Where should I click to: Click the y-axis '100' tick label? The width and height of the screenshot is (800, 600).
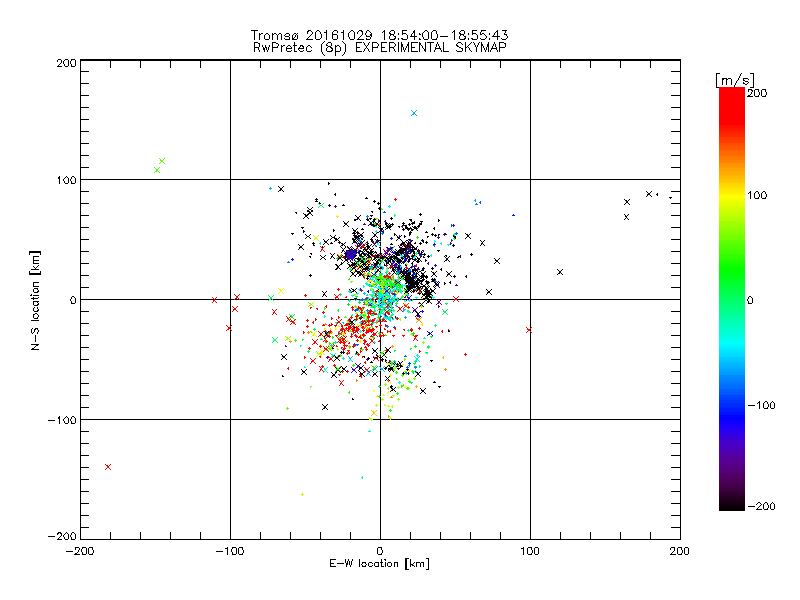[66, 181]
